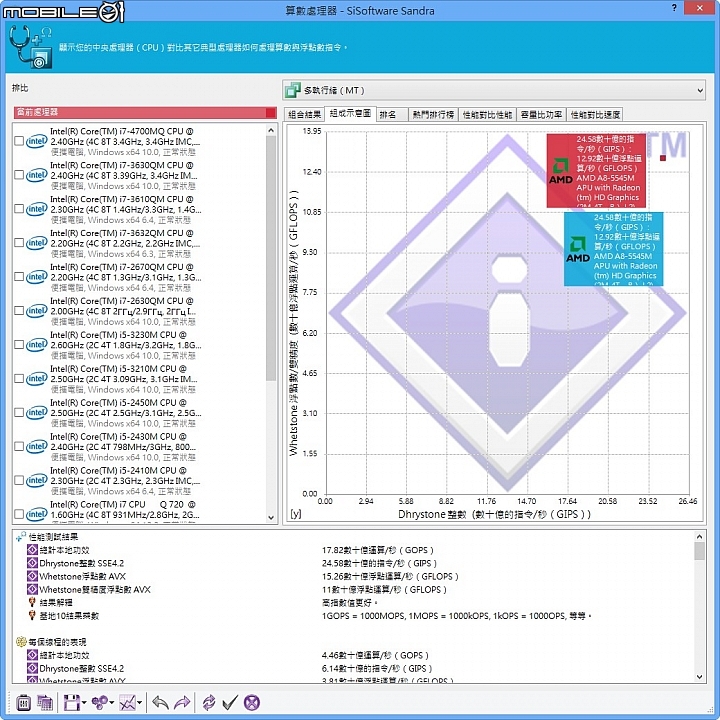Switch to the 性能對比速度 tab
The image size is (720, 720).
click(595, 115)
